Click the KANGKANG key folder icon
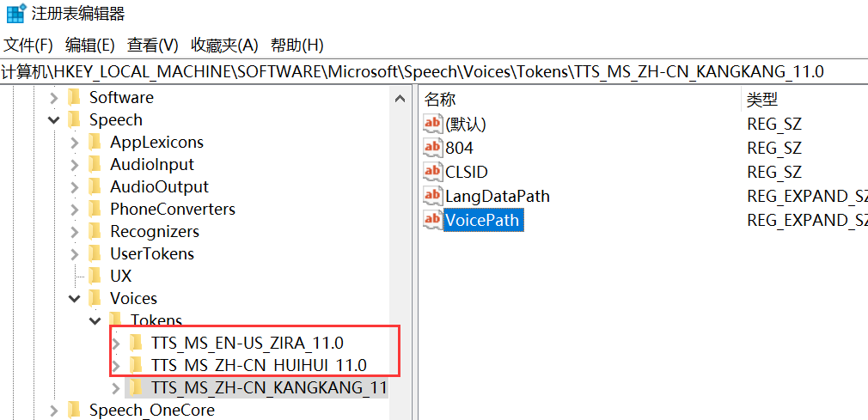The height and width of the screenshot is (420, 868). point(136,387)
